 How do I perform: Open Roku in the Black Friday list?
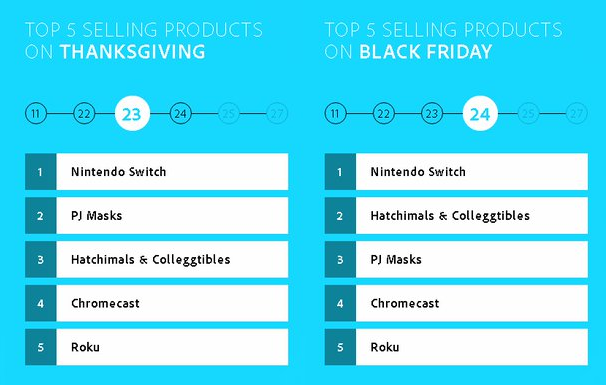click(456, 347)
